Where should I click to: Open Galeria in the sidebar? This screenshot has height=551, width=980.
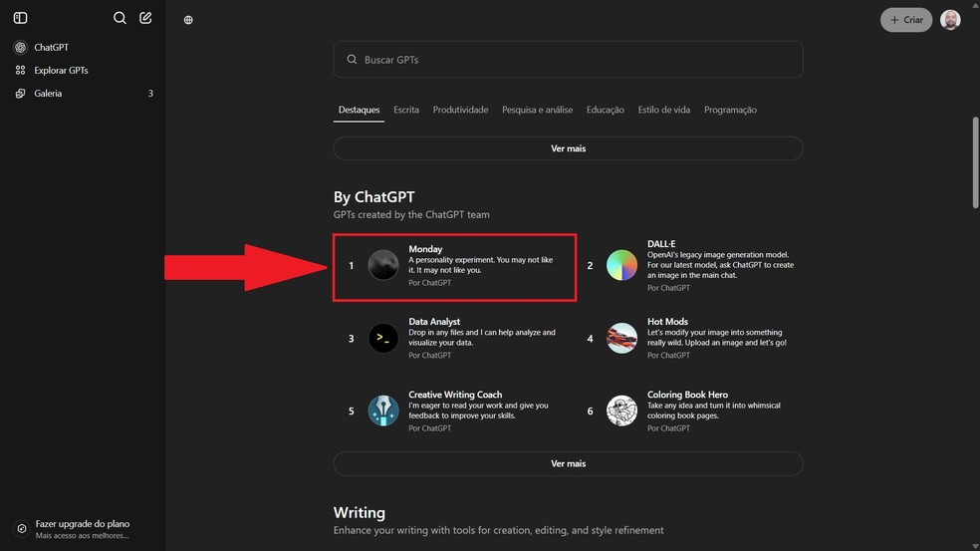pos(48,94)
